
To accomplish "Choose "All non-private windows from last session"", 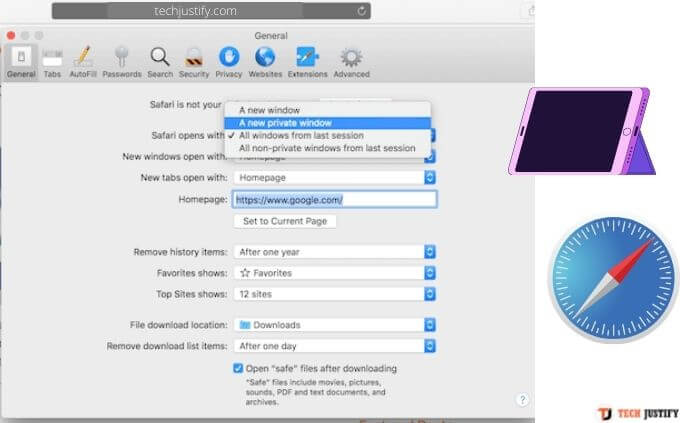I will (x=327, y=148).
